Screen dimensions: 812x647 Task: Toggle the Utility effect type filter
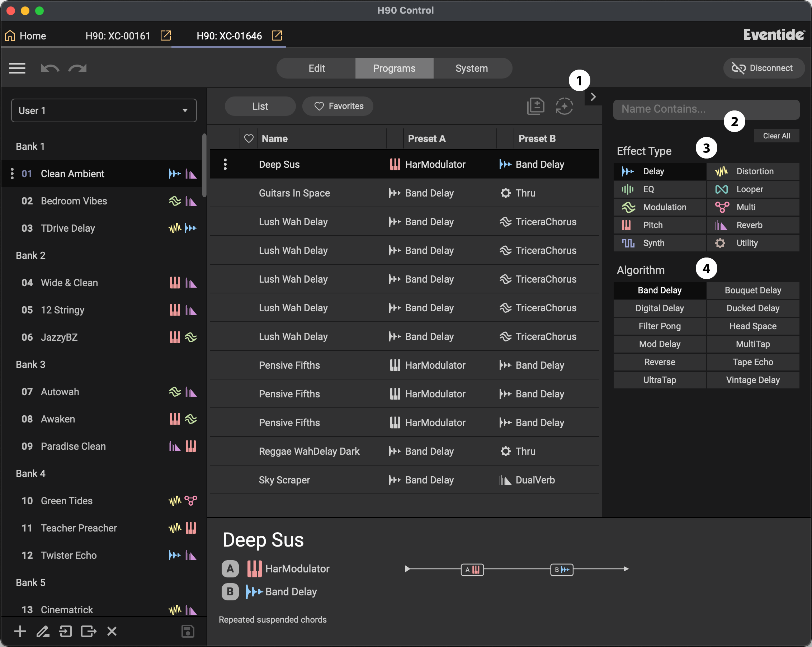click(x=753, y=243)
